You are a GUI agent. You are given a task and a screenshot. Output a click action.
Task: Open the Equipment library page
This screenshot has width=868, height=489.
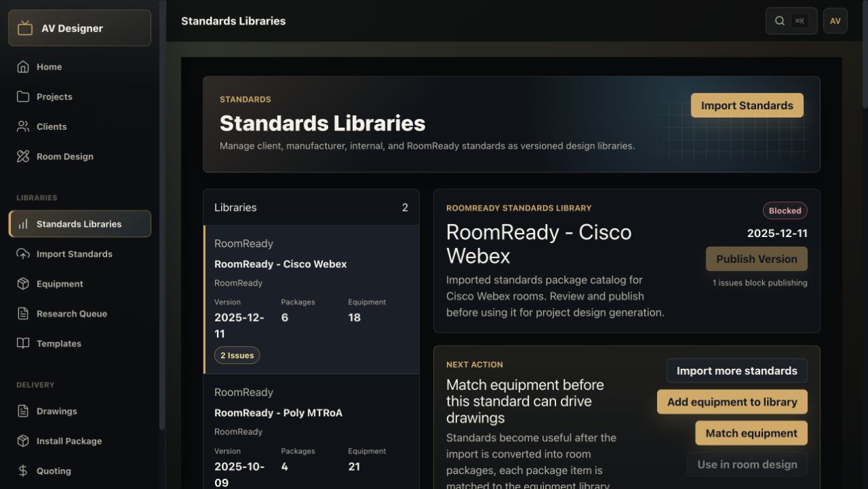tap(80, 283)
